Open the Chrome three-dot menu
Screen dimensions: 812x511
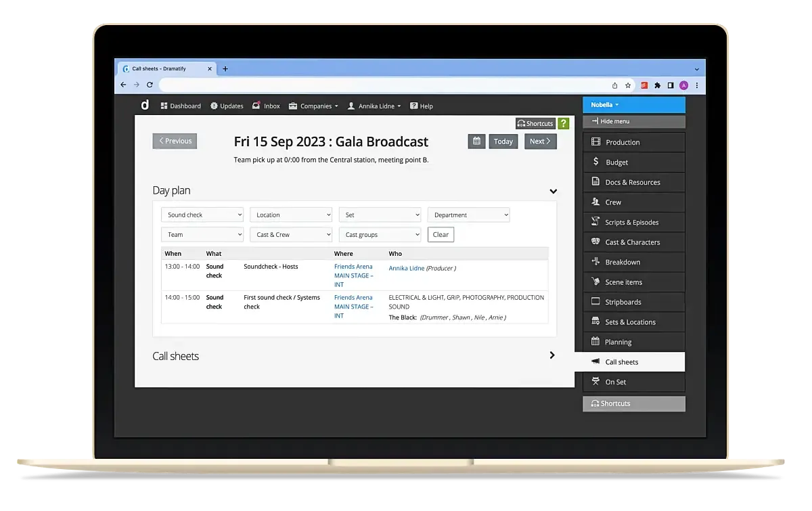pos(697,85)
